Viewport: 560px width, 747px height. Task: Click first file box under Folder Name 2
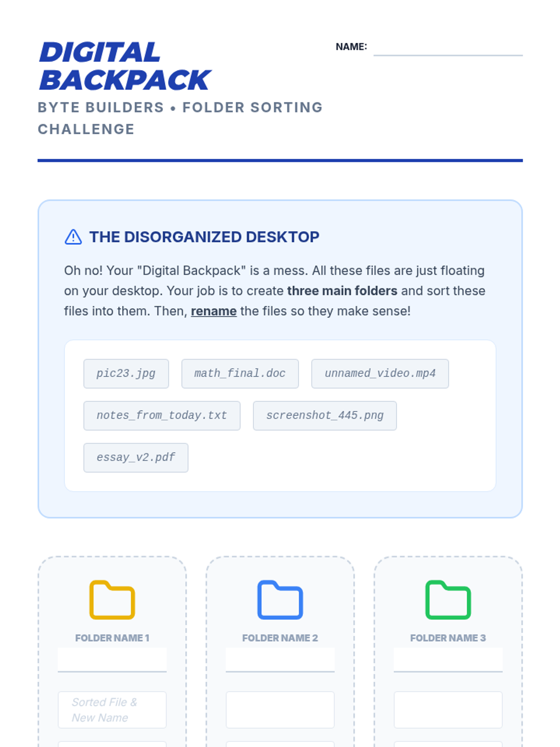pyautogui.click(x=280, y=710)
